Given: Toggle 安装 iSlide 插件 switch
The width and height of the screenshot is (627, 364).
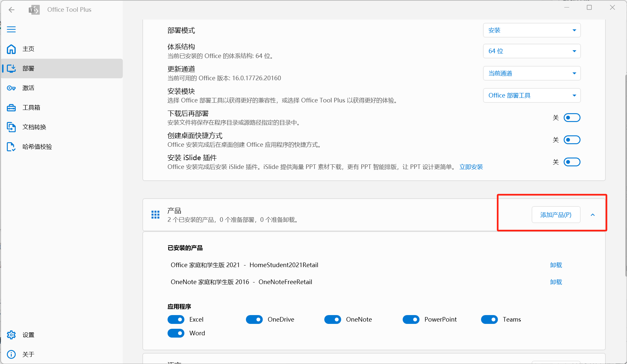Looking at the screenshot, I should (x=572, y=162).
